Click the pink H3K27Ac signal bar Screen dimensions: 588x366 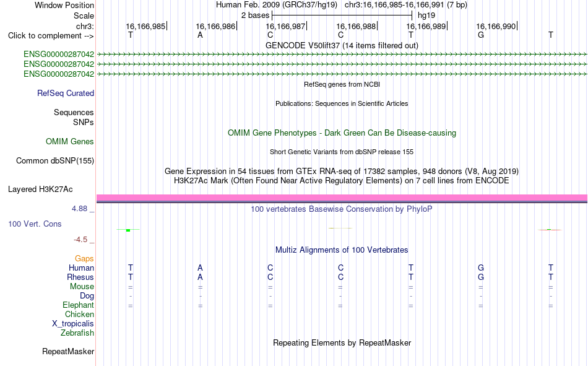tap(342, 198)
